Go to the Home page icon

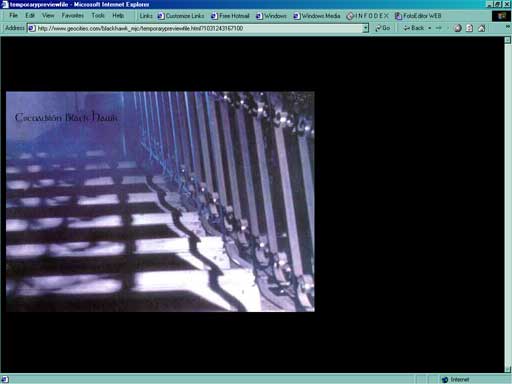coord(482,28)
